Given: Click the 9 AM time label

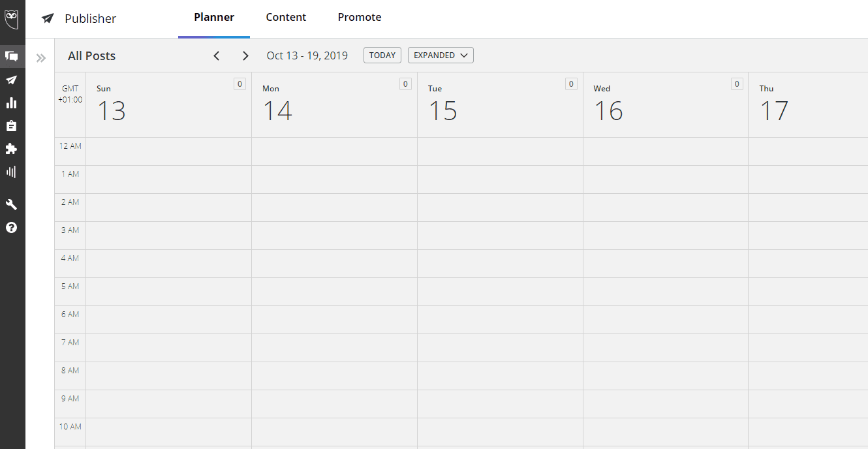Looking at the screenshot, I should coord(70,399).
